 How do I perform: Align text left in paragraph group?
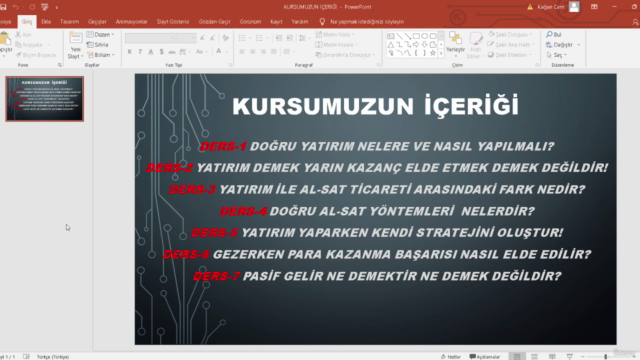tap(242, 51)
